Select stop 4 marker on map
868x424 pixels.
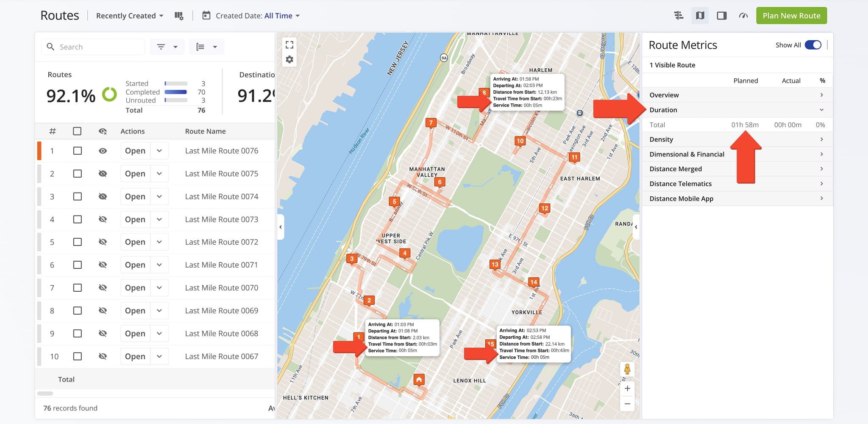[405, 254]
